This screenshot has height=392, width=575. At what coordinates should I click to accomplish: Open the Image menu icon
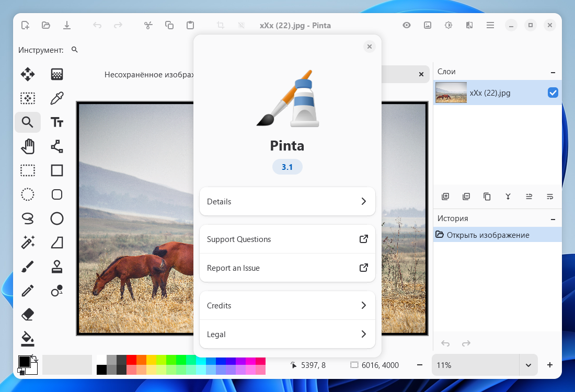coord(427,25)
